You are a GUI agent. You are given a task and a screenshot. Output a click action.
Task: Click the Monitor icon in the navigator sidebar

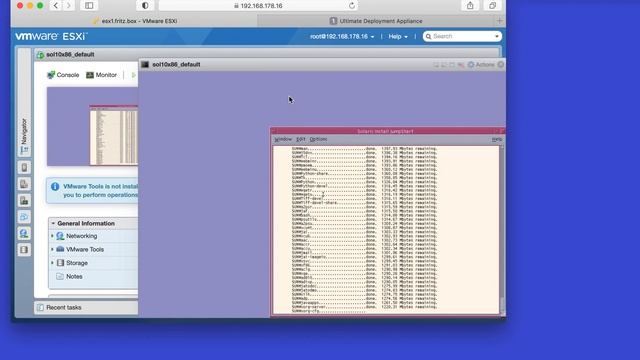click(24, 200)
